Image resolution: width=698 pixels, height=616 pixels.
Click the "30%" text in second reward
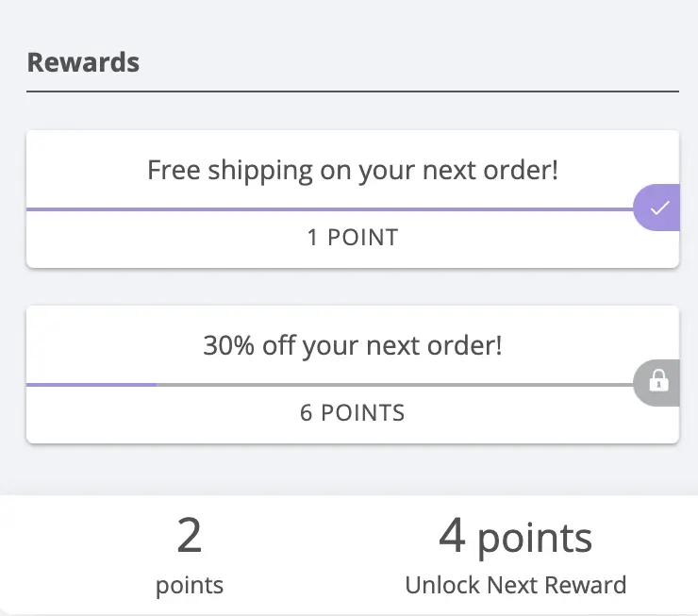[228, 345]
